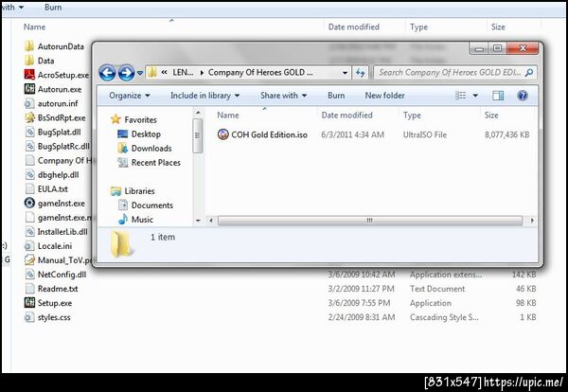Image resolution: width=568 pixels, height=392 pixels.
Task: Sort background window by Size column
Action: (x=498, y=27)
